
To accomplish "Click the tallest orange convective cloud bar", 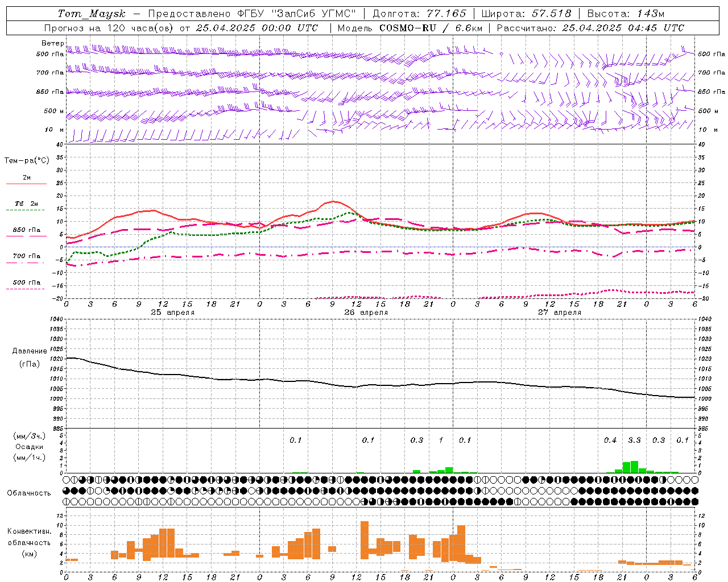I will 365,540.
